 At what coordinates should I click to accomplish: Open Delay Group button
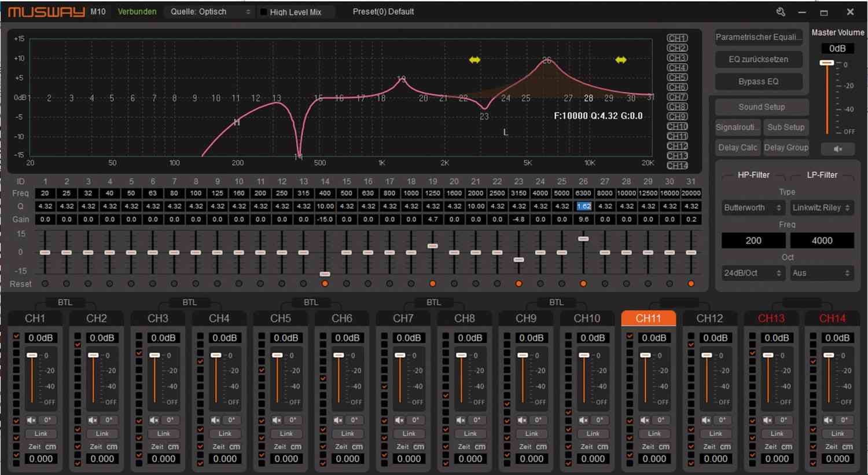click(786, 148)
